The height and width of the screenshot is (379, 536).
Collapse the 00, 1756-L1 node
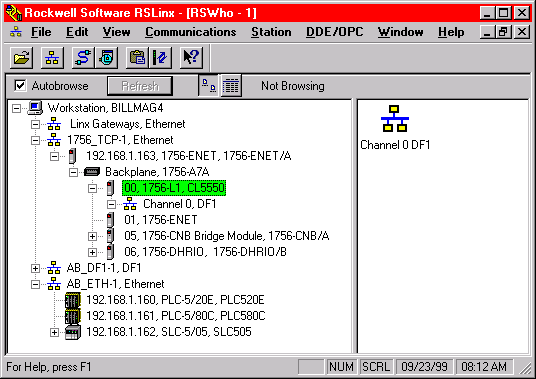coord(92,188)
